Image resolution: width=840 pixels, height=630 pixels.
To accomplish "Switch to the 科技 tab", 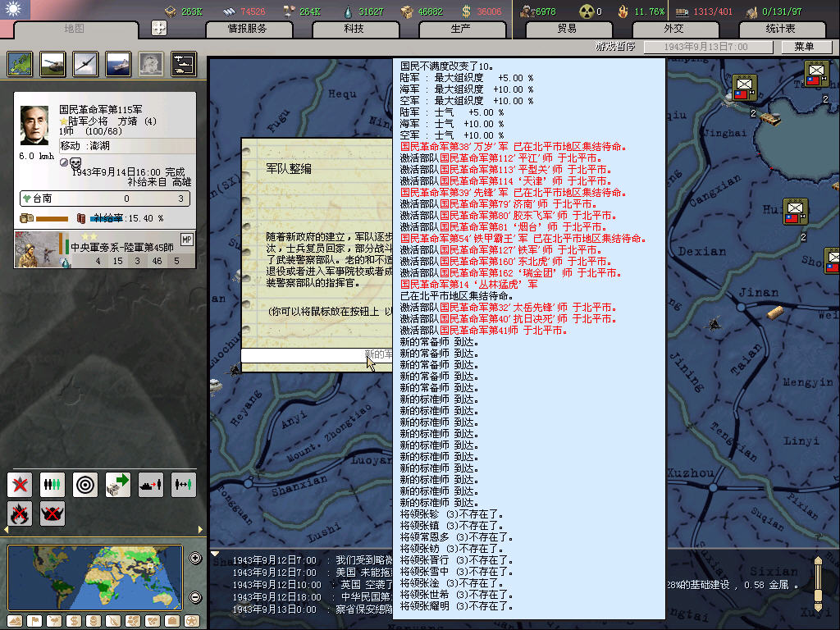I will [354, 29].
